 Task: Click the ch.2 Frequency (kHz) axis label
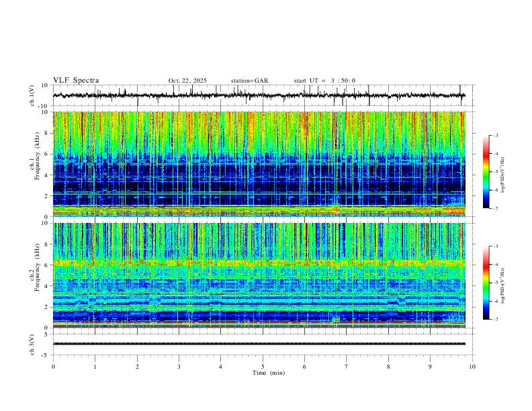(x=35, y=267)
